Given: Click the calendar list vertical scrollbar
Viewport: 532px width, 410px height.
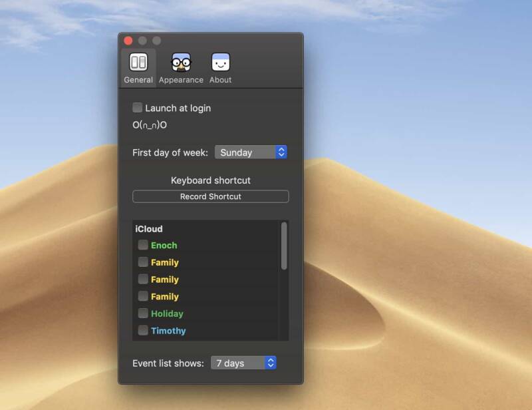Looking at the screenshot, I should point(284,246).
